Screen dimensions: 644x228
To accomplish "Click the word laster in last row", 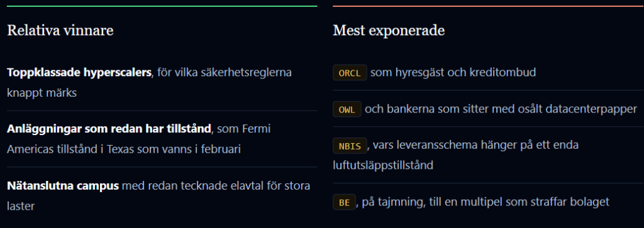I will pos(21,205).
